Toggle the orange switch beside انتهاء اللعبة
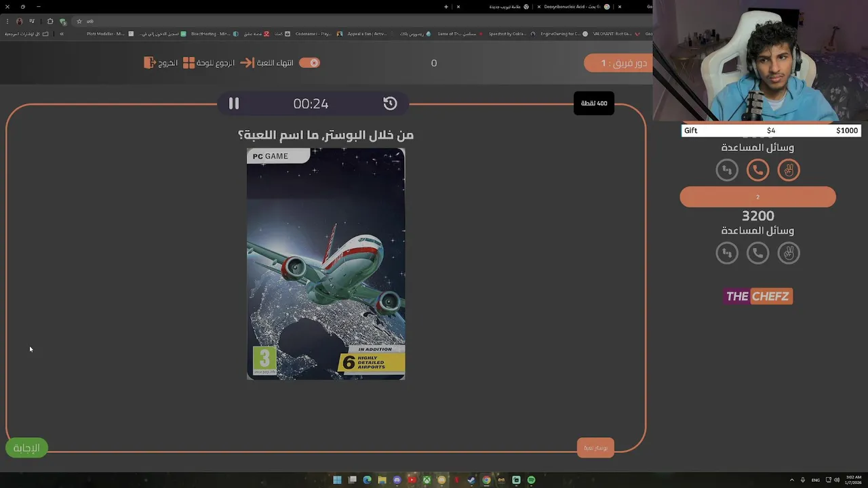Image resolution: width=868 pixels, height=488 pixels. click(x=309, y=63)
